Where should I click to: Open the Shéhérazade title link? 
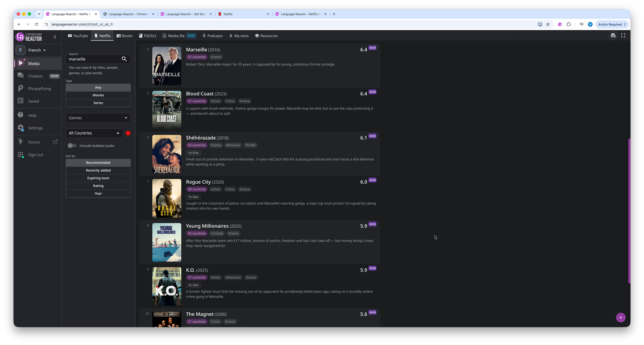201,138
